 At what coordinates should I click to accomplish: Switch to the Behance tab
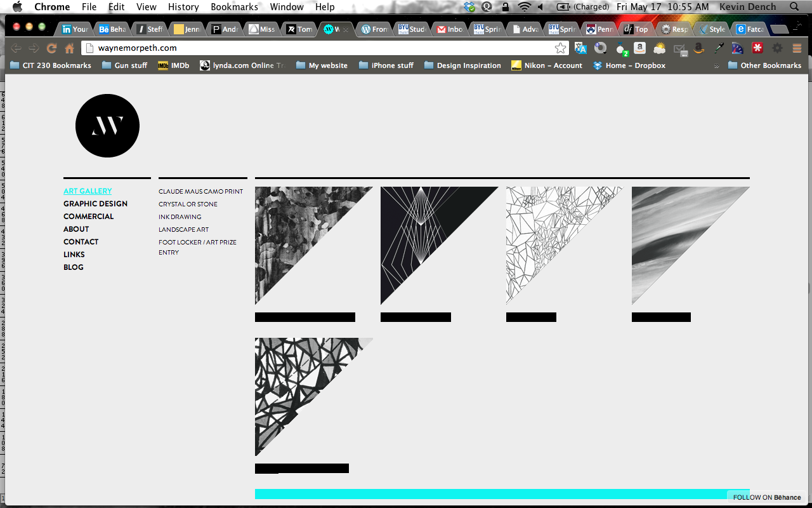tap(113, 29)
